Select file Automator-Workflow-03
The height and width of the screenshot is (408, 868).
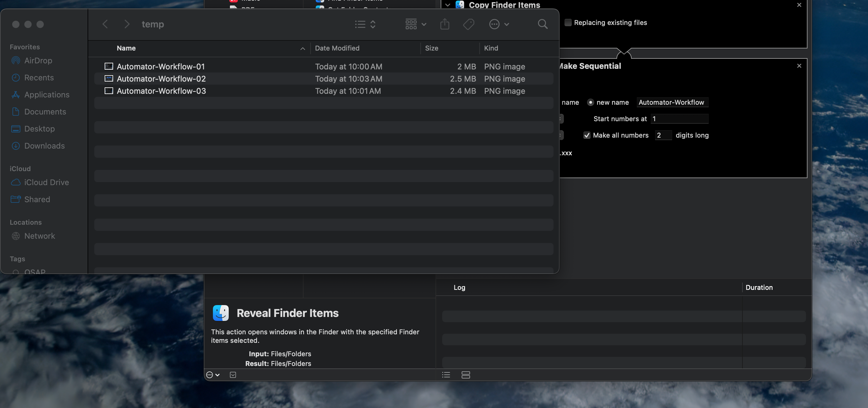[324, 91]
